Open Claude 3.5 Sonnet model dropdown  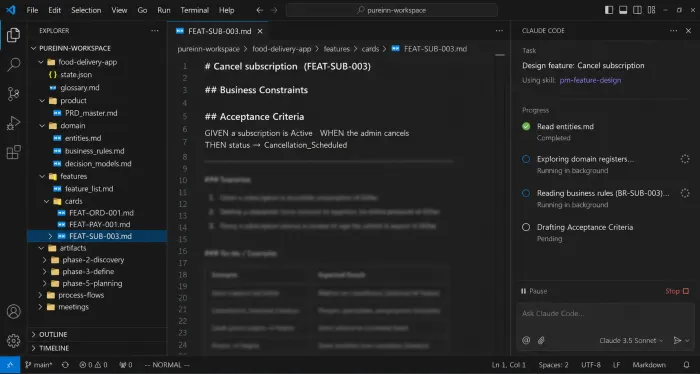pos(631,341)
